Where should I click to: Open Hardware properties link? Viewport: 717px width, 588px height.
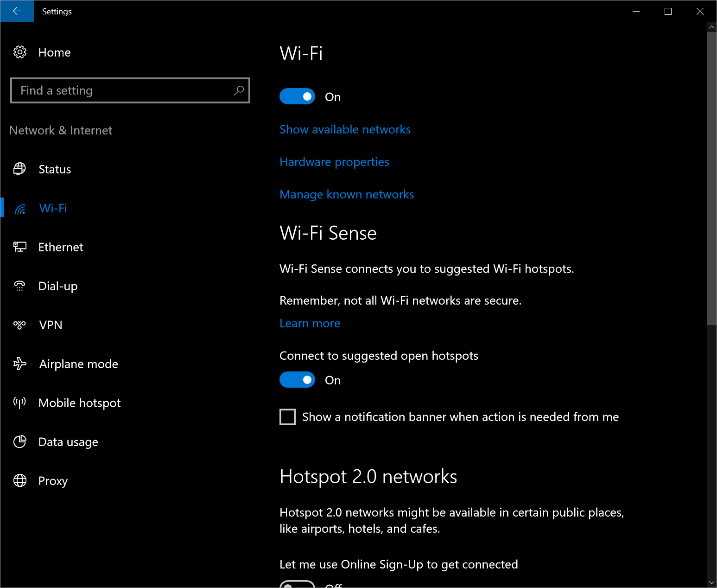pyautogui.click(x=334, y=162)
